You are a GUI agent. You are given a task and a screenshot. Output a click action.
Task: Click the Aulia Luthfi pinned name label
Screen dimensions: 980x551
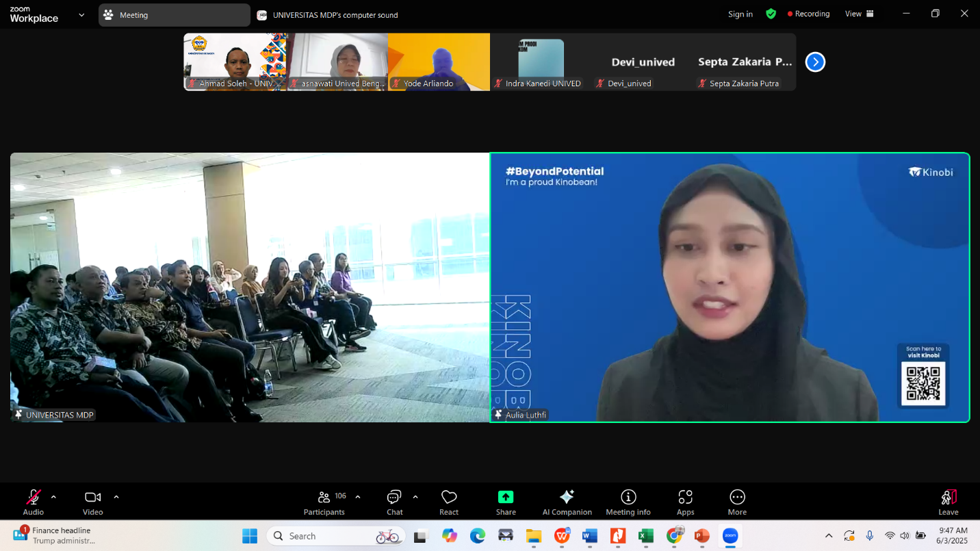pyautogui.click(x=520, y=415)
